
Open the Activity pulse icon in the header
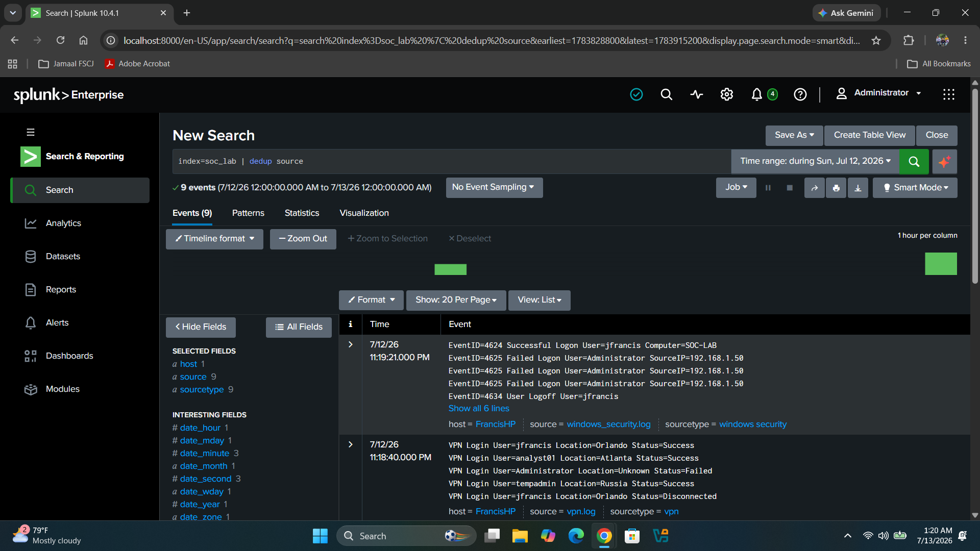click(696, 94)
